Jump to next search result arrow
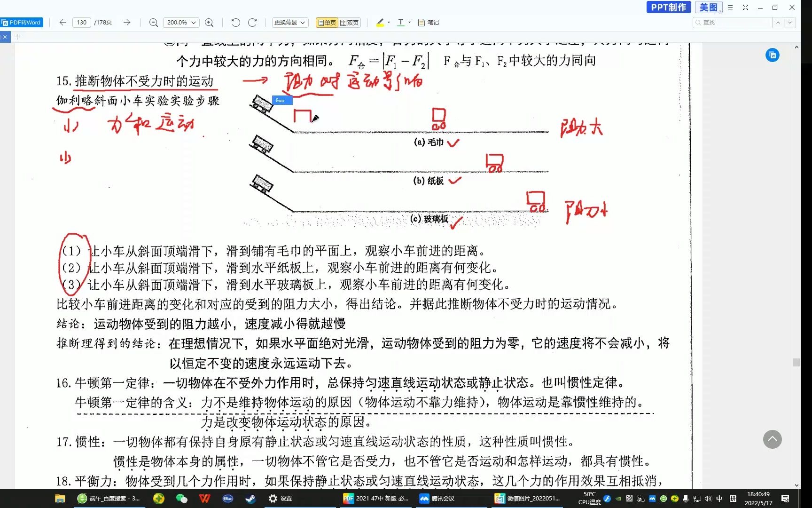The height and width of the screenshot is (508, 812). pyautogui.click(x=790, y=23)
